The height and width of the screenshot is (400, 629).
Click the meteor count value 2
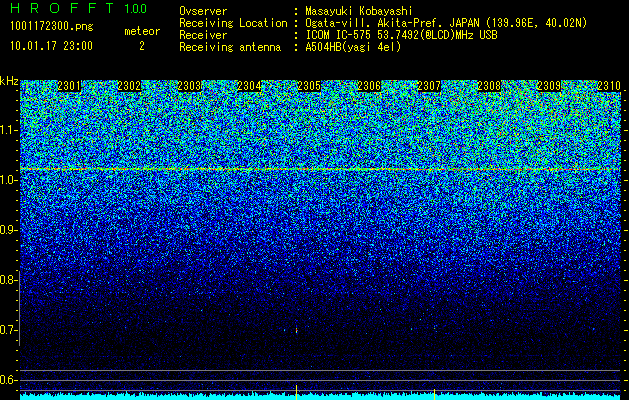(x=142, y=46)
